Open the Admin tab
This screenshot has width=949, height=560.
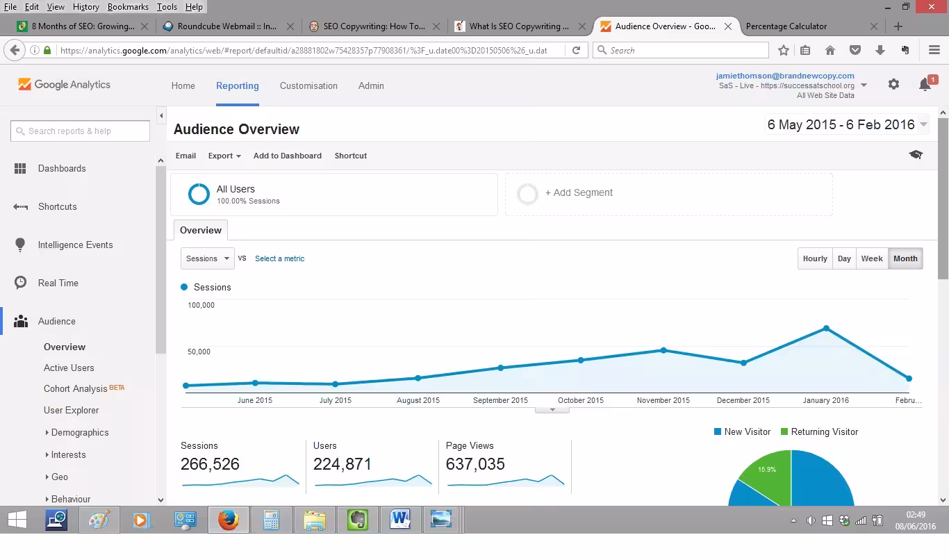371,85
